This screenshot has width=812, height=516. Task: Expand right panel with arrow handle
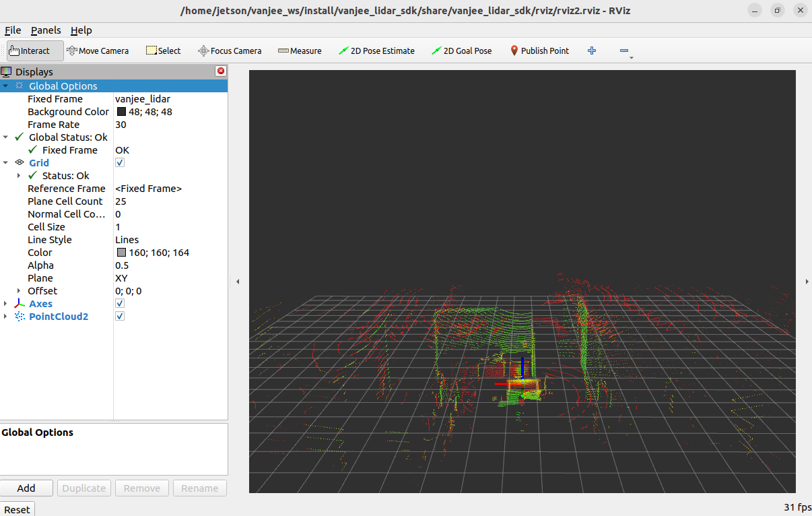click(x=807, y=282)
